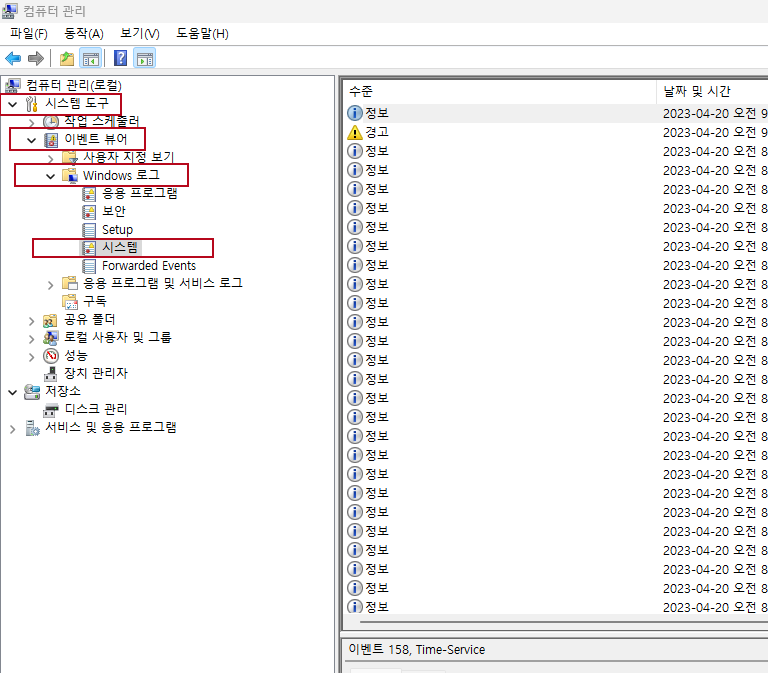
Task: Toggle the Show/Hide Action Pane icon
Action: click(144, 59)
